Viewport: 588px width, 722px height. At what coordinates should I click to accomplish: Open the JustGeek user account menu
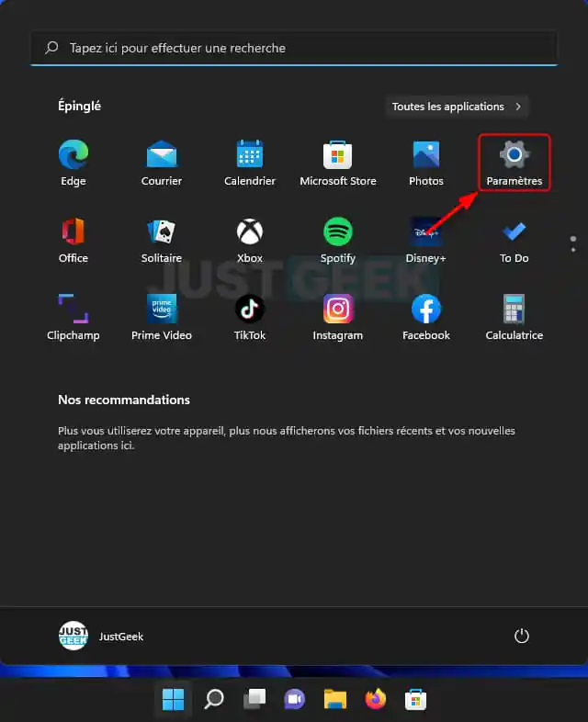coord(101,636)
